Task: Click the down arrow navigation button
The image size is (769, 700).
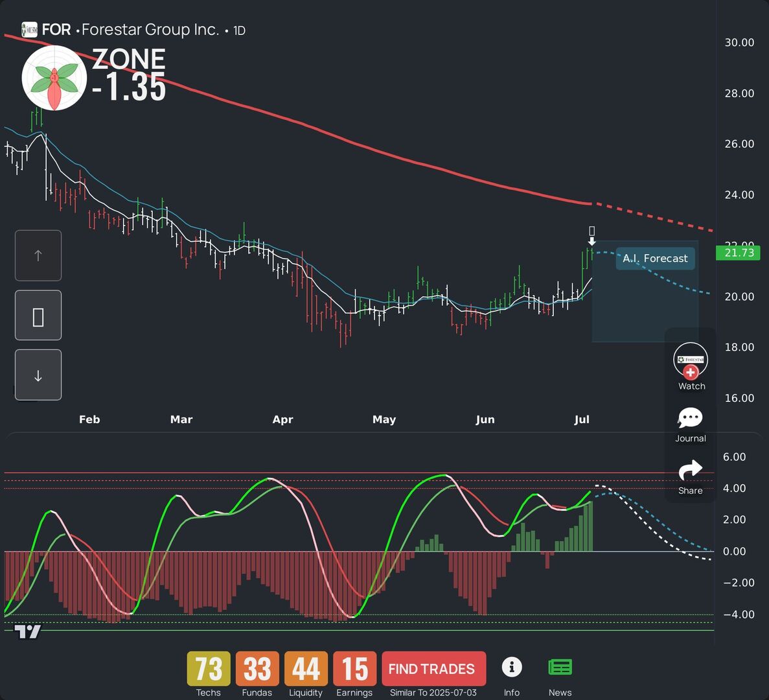Action: point(38,375)
